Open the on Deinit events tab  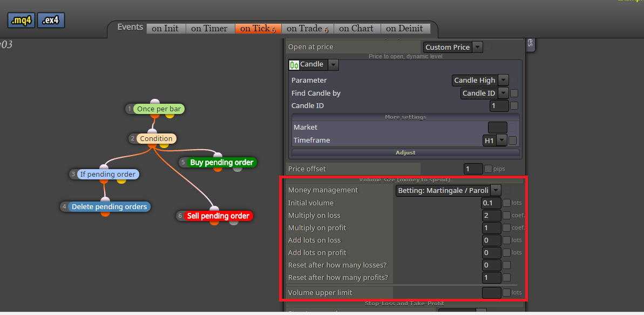coord(405,29)
